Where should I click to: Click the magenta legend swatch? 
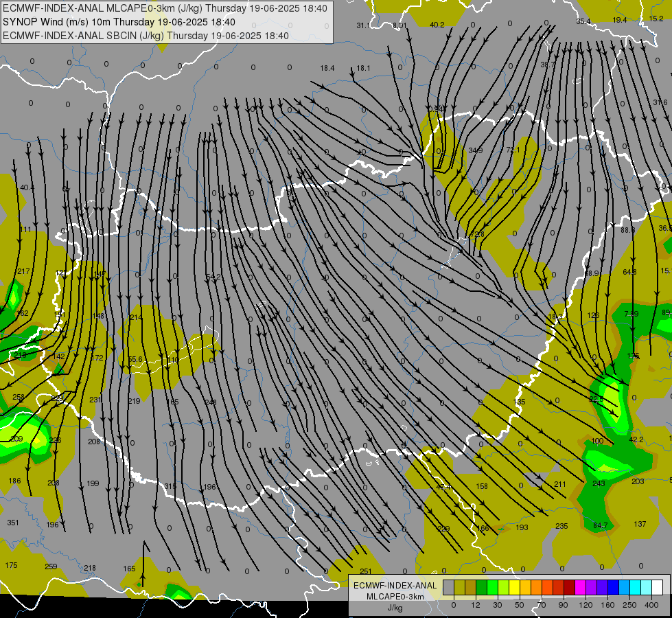[581, 588]
